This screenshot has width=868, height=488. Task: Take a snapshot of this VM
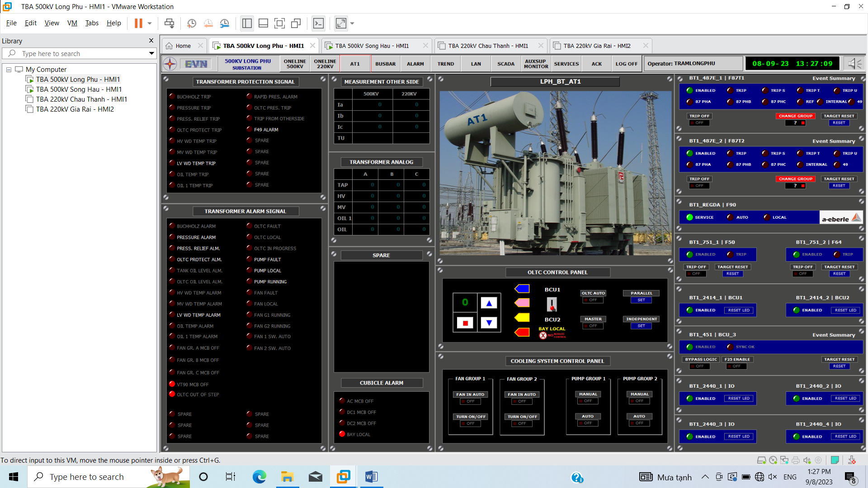(x=192, y=23)
